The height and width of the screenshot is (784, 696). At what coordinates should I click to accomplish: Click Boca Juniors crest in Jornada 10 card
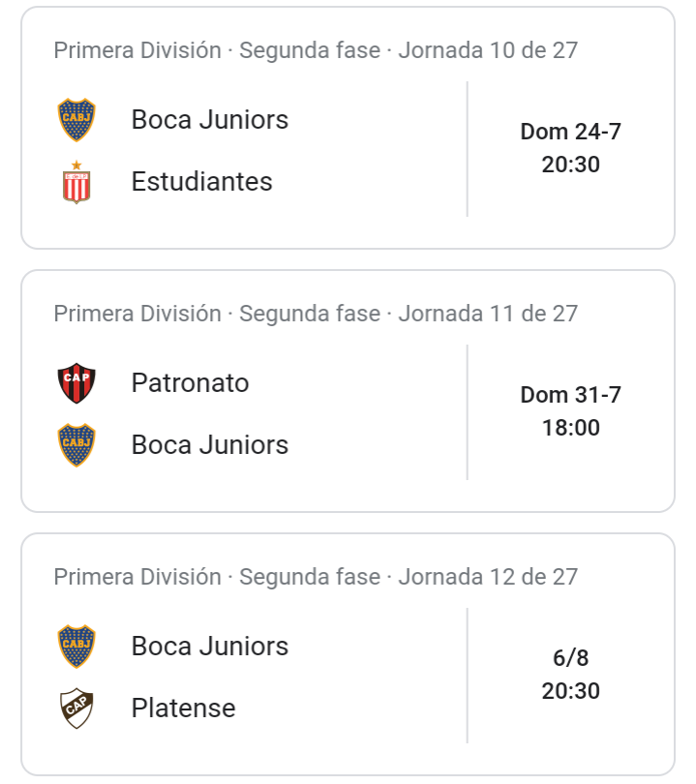point(76,120)
